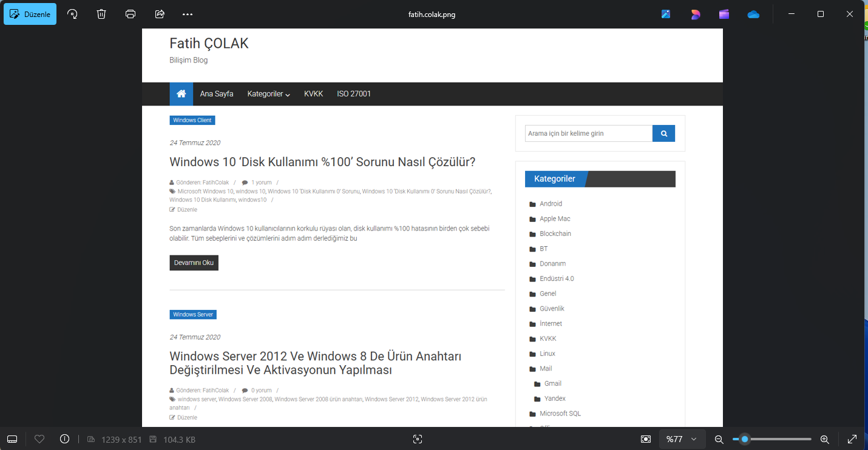Click the zoom slider handle
Viewport: 868px width, 450px height.
point(745,439)
